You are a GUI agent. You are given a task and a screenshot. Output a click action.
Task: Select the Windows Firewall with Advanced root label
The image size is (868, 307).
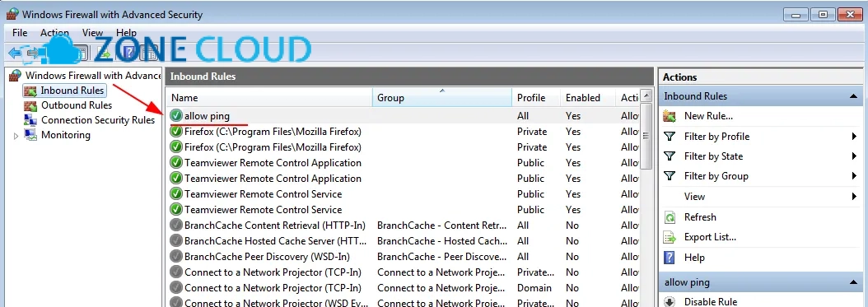pyautogui.click(x=93, y=75)
